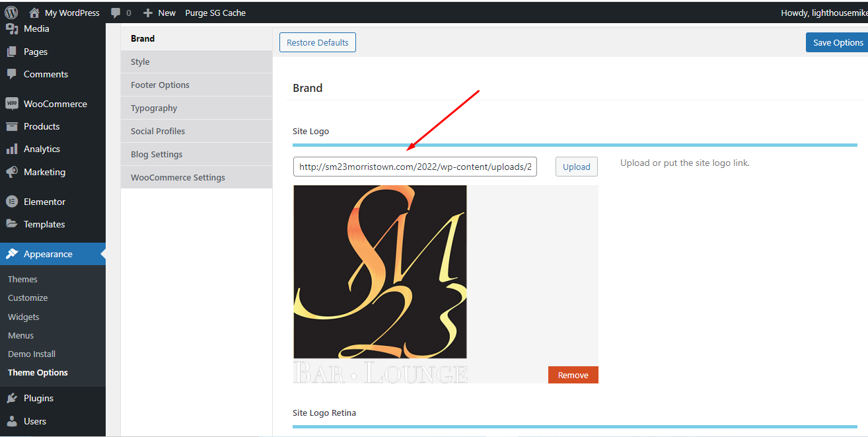Open the Menus submenu item
Image resolution: width=868 pixels, height=437 pixels.
click(x=20, y=335)
